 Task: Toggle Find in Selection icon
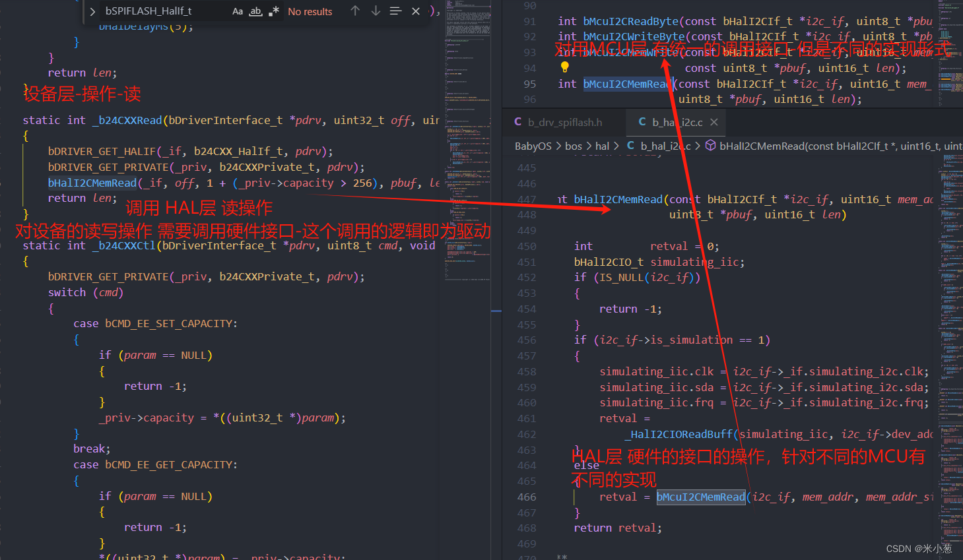[396, 11]
